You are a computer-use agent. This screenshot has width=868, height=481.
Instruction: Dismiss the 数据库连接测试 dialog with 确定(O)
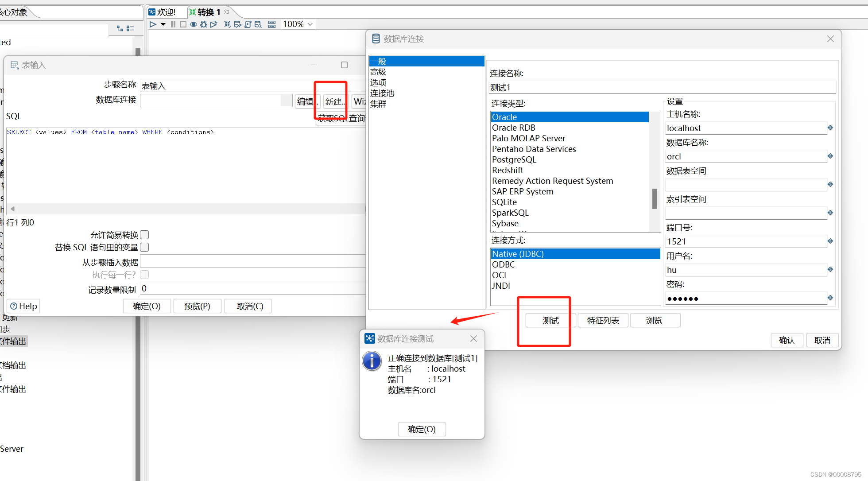(x=422, y=429)
